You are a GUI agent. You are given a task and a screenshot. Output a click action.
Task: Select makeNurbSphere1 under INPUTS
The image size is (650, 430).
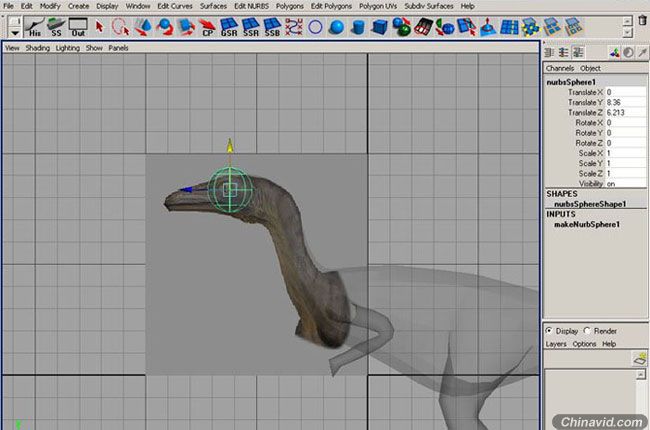pos(585,225)
